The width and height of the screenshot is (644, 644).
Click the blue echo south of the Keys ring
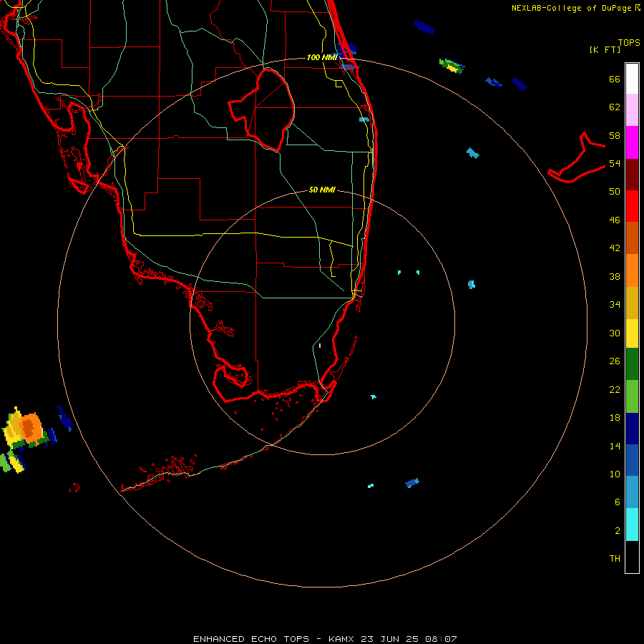412,482
